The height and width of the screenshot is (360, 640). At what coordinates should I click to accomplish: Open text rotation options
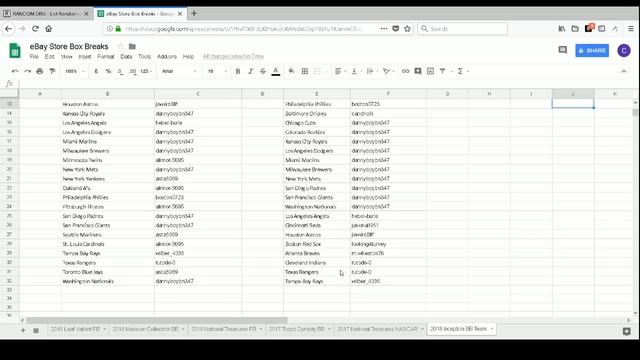pyautogui.click(x=388, y=71)
